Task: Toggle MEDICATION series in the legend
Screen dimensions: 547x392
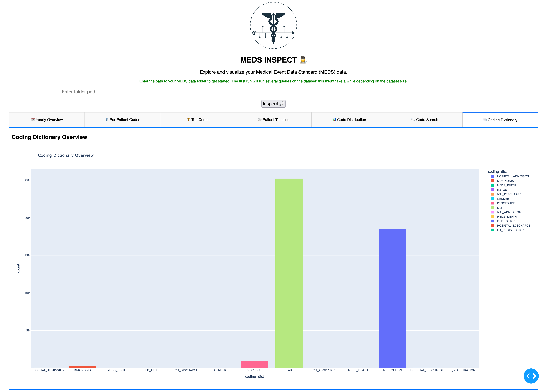Action: (x=506, y=221)
